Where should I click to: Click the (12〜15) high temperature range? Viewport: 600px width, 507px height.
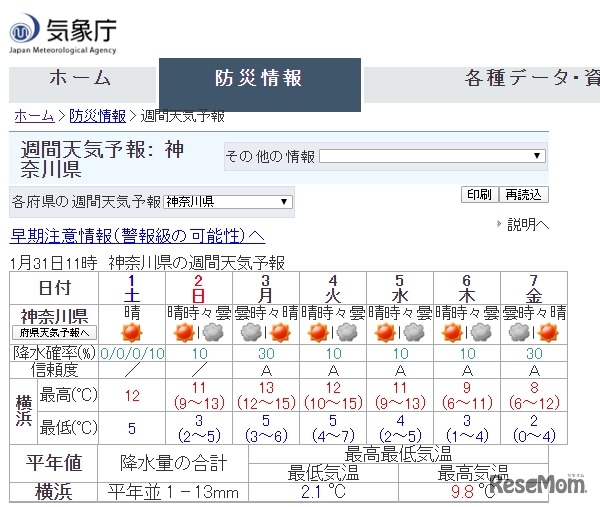click(x=266, y=403)
